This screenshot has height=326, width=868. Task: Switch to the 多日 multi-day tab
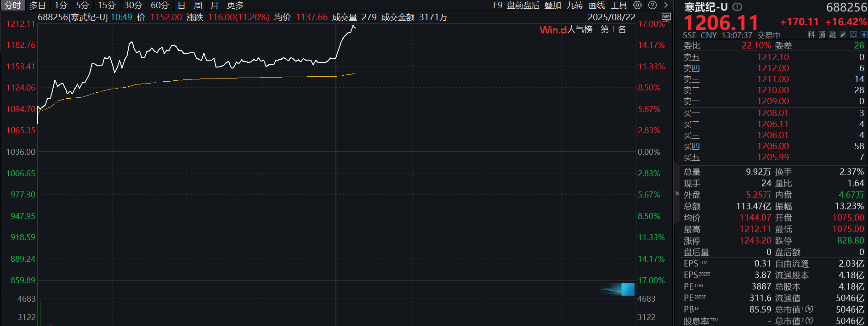click(x=38, y=5)
